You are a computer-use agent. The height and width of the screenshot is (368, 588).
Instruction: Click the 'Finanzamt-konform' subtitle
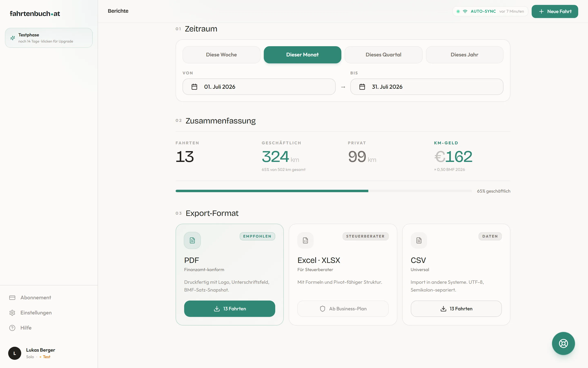[204, 269]
